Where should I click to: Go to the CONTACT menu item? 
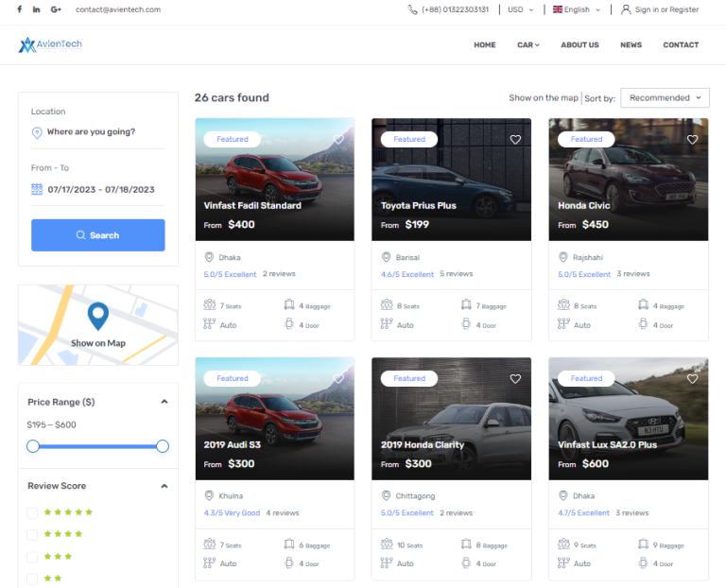click(681, 44)
